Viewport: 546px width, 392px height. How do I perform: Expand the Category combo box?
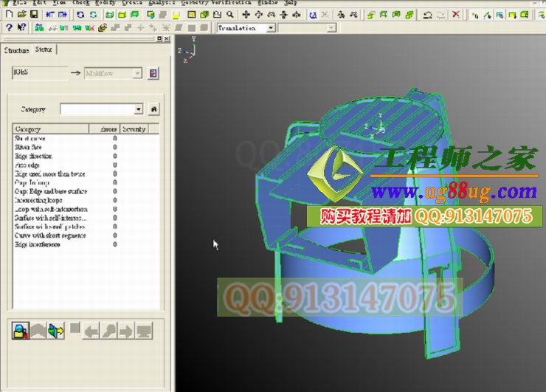click(139, 109)
